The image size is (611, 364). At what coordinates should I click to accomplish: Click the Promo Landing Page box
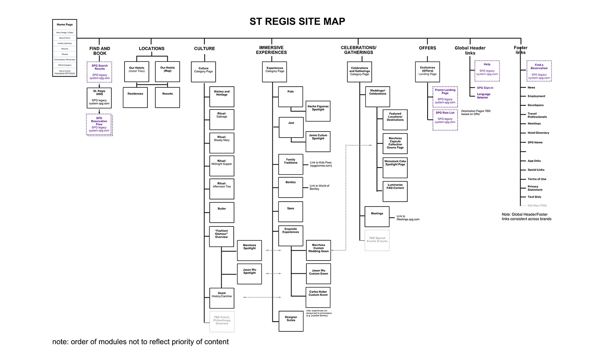(x=445, y=97)
